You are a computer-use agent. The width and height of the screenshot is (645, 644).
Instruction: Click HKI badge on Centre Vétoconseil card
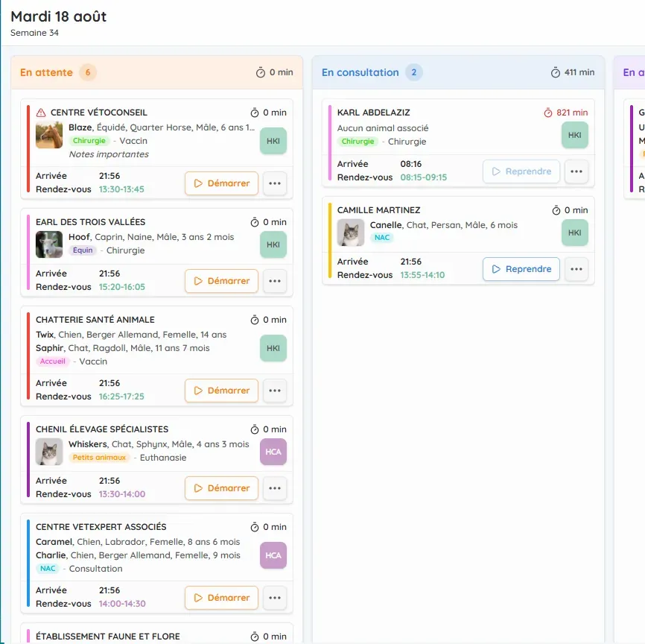click(x=273, y=141)
